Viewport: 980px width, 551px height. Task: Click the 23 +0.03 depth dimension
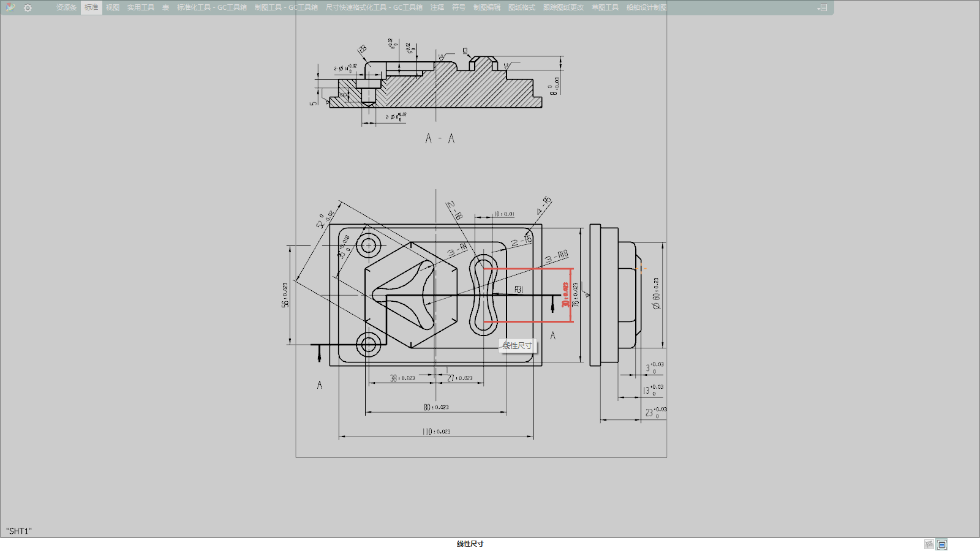pyautogui.click(x=656, y=413)
